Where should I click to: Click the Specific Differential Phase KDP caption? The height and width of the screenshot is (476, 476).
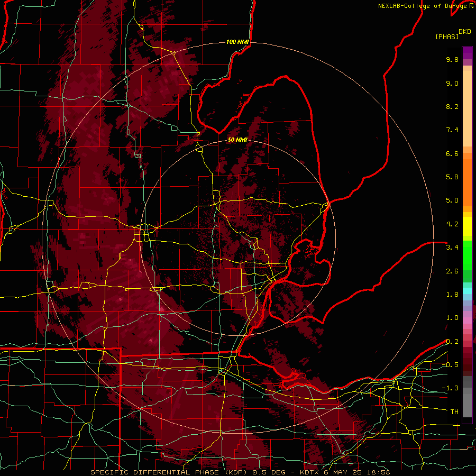tap(240, 472)
